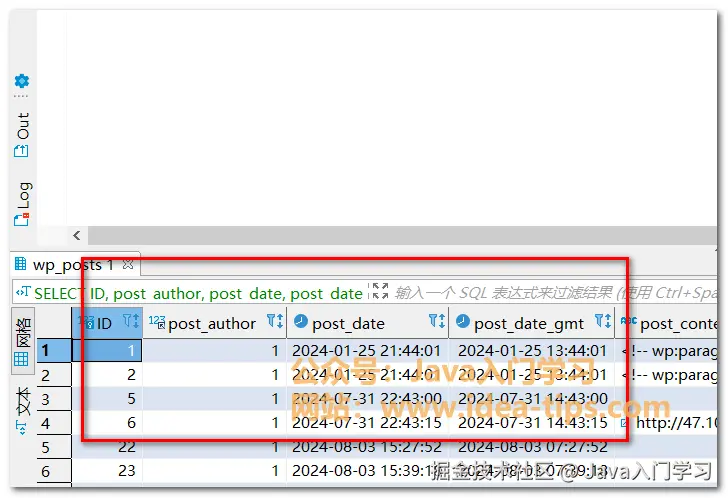Click post_date cell 2024-08-03 15:27:52
The height and width of the screenshot is (498, 728).
click(367, 447)
